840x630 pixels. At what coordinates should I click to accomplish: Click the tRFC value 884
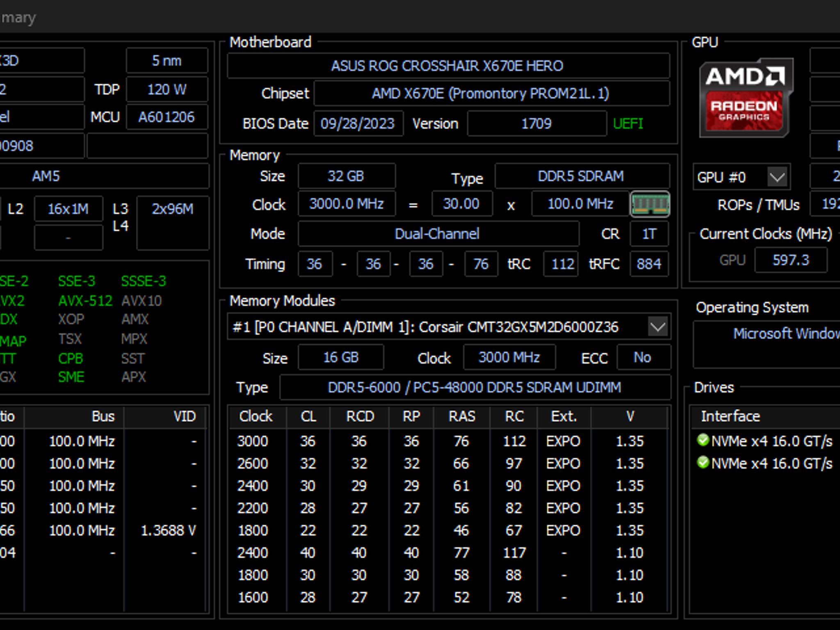[x=649, y=264]
